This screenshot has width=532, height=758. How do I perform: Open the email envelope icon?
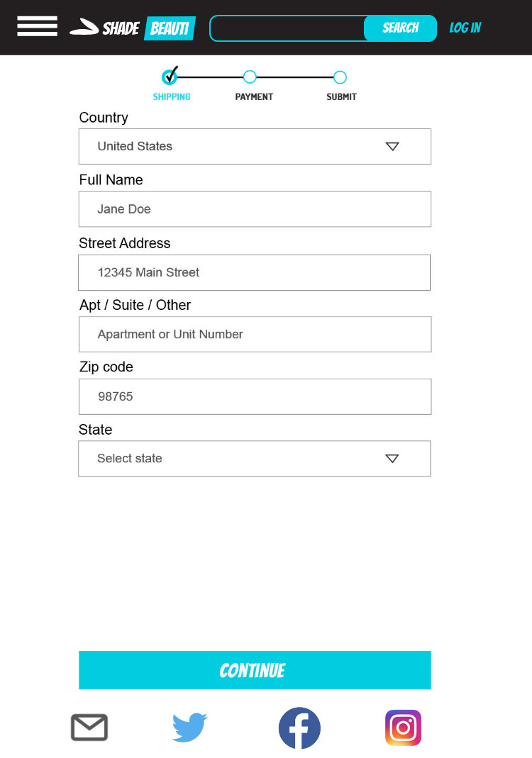(89, 727)
